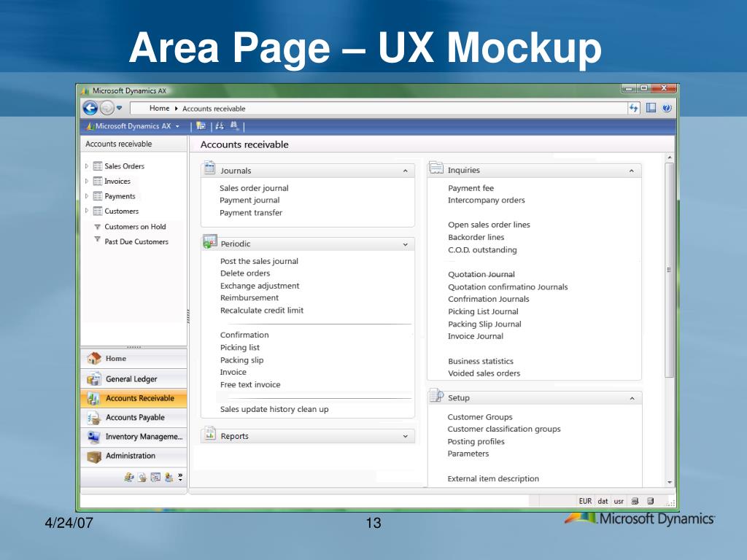
Task: Click the scrollbar up arrow
Action: [x=670, y=157]
